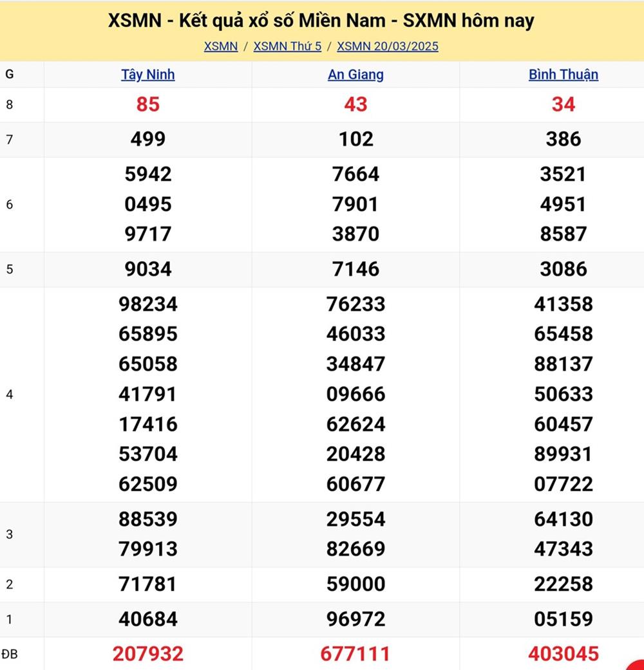
Task: Open the An Giang province link
Action: coord(355,75)
